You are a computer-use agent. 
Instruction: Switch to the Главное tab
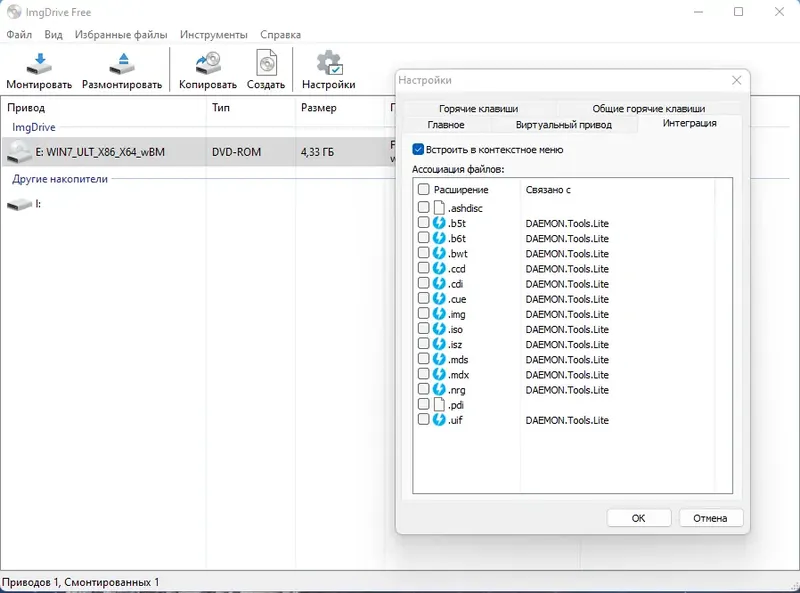(x=446, y=125)
